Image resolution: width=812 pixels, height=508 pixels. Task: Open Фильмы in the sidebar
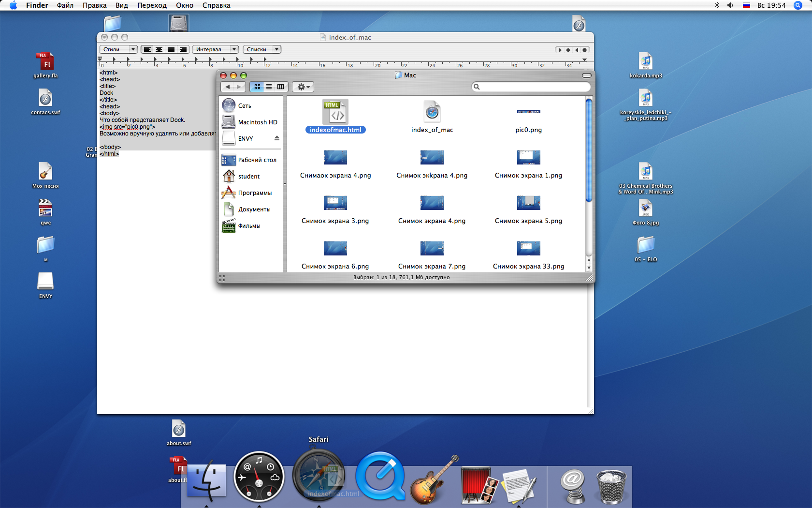tap(250, 225)
